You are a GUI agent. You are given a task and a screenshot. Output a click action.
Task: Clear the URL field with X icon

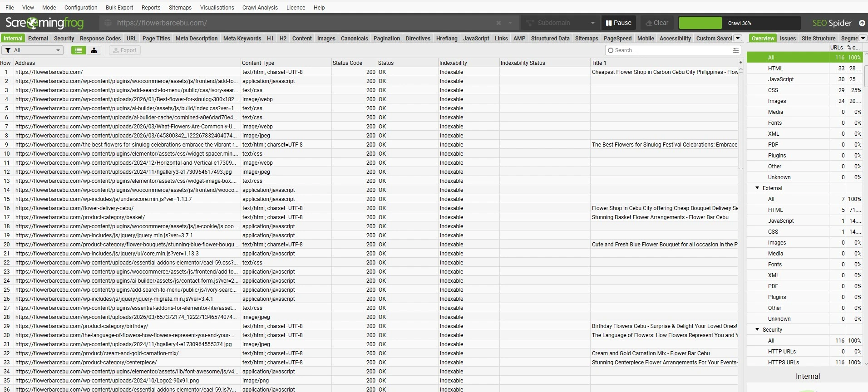click(x=498, y=23)
